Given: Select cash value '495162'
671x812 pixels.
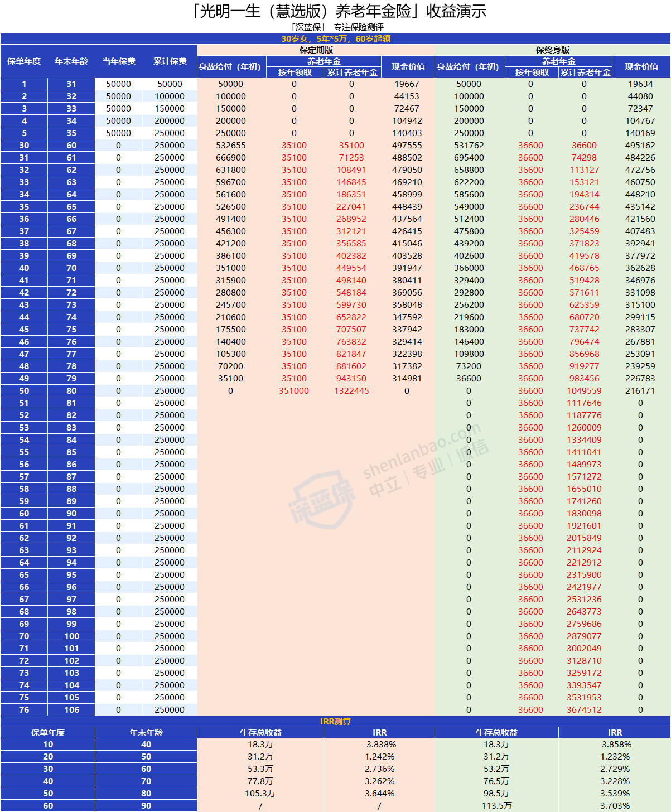Looking at the screenshot, I should pos(640,146).
